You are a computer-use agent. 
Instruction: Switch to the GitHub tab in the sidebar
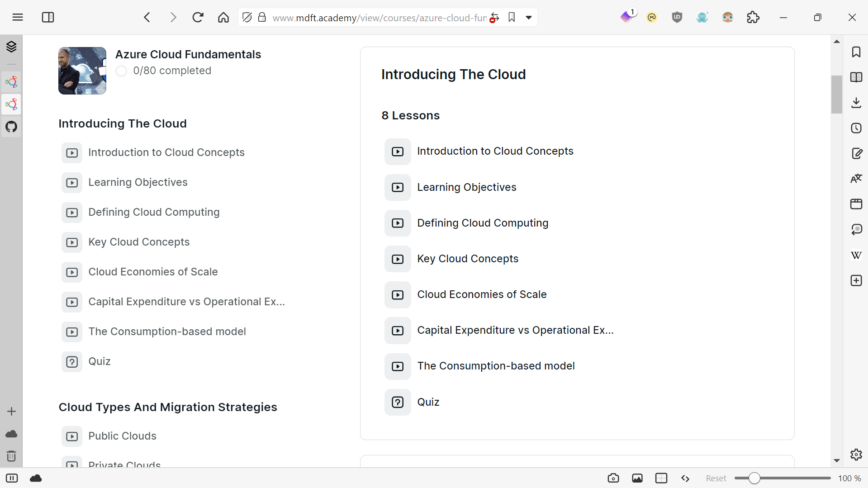(x=11, y=127)
